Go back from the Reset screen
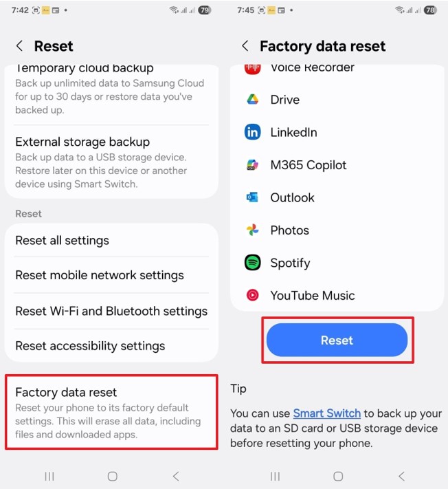This screenshot has width=448, height=489. 19,46
